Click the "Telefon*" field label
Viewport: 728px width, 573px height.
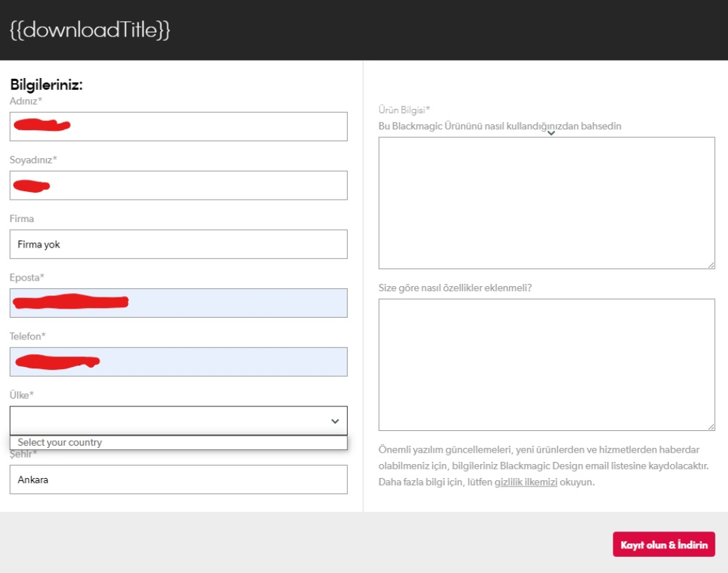click(x=27, y=336)
